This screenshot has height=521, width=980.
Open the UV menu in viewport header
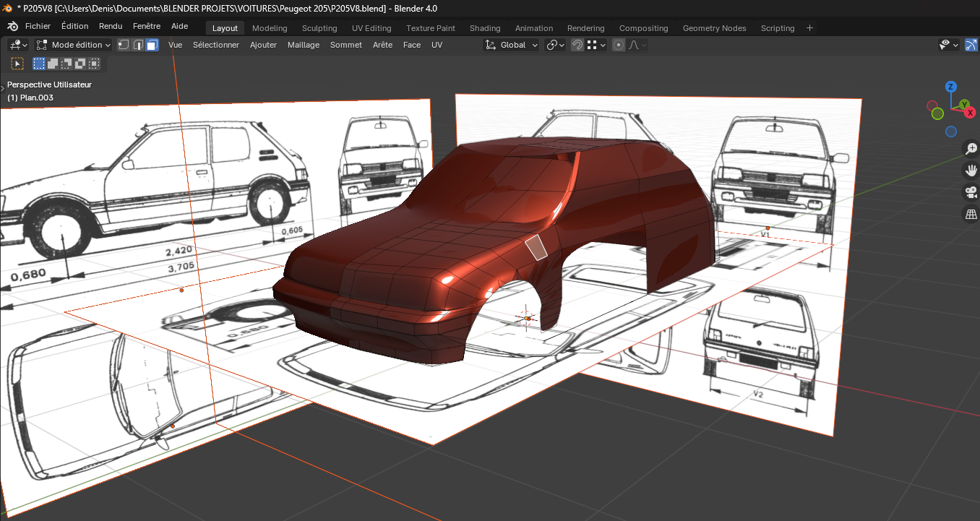[437, 45]
